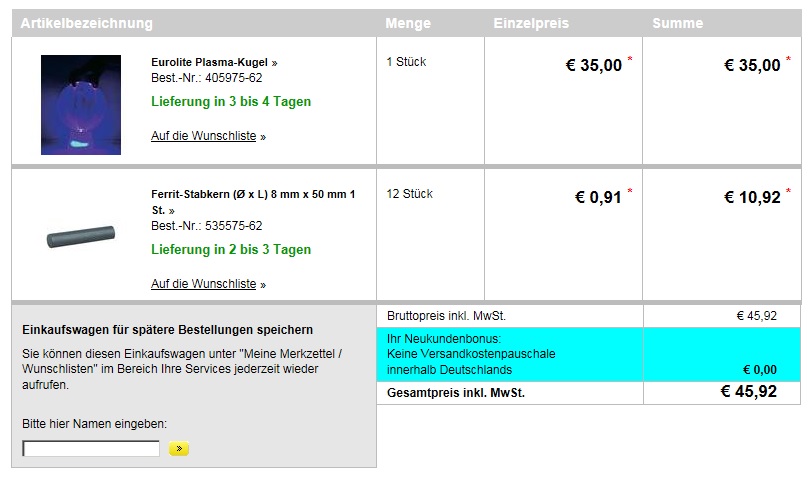
Task: Click the Artikelbezeichnung column header
Action: pos(87,23)
